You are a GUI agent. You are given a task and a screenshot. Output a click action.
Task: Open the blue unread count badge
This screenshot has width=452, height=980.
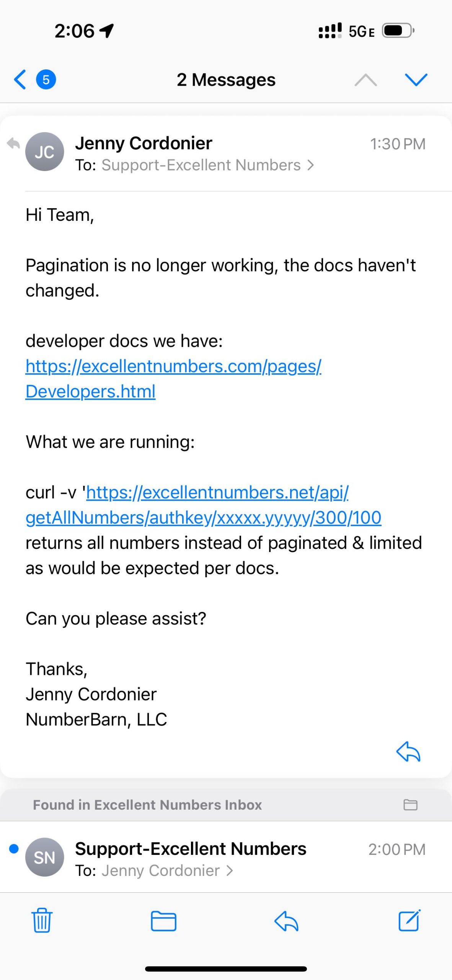[46, 80]
